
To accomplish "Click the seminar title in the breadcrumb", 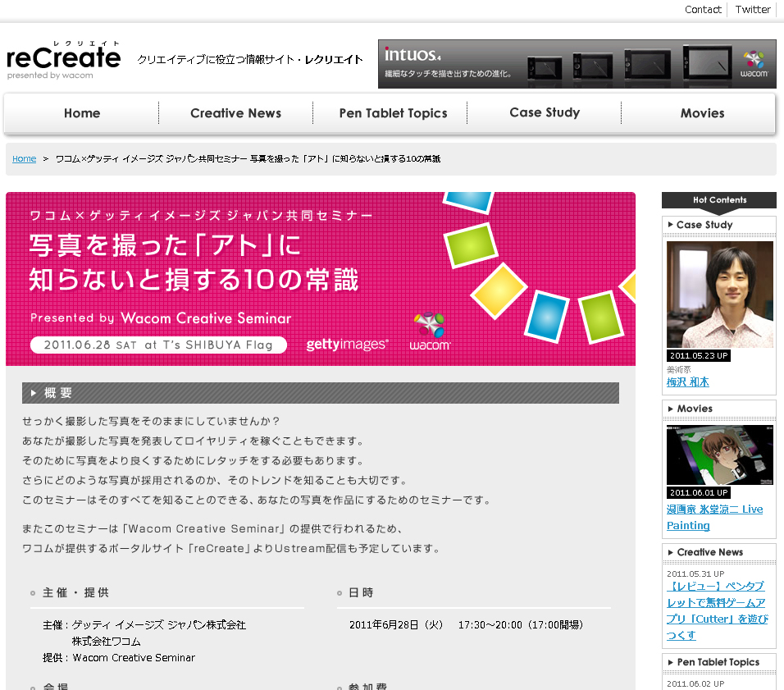I will [248, 158].
